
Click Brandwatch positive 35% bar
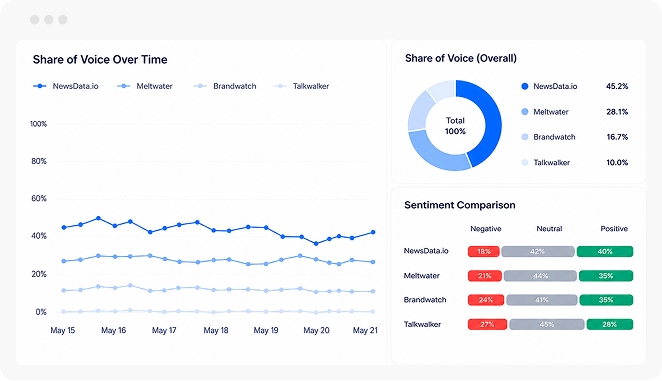pyautogui.click(x=606, y=300)
